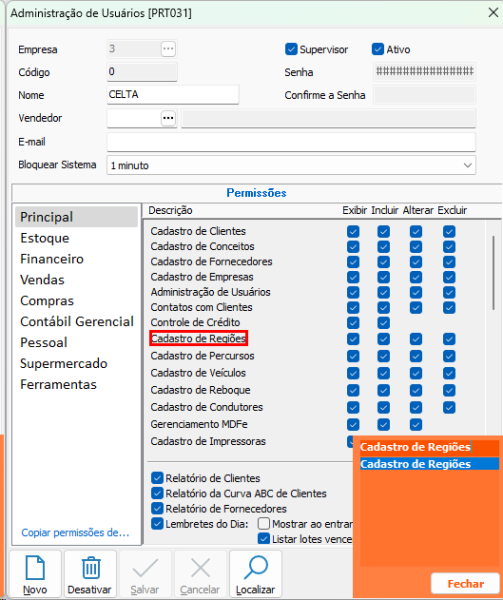The width and height of the screenshot is (503, 600).
Task: Uncheck Excluir for Cadastro de Percursos
Action: 449,356
